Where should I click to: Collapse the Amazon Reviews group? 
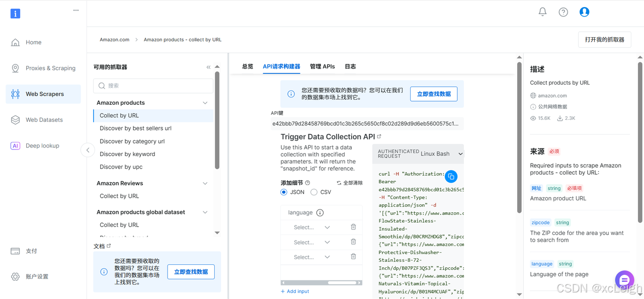click(x=205, y=183)
